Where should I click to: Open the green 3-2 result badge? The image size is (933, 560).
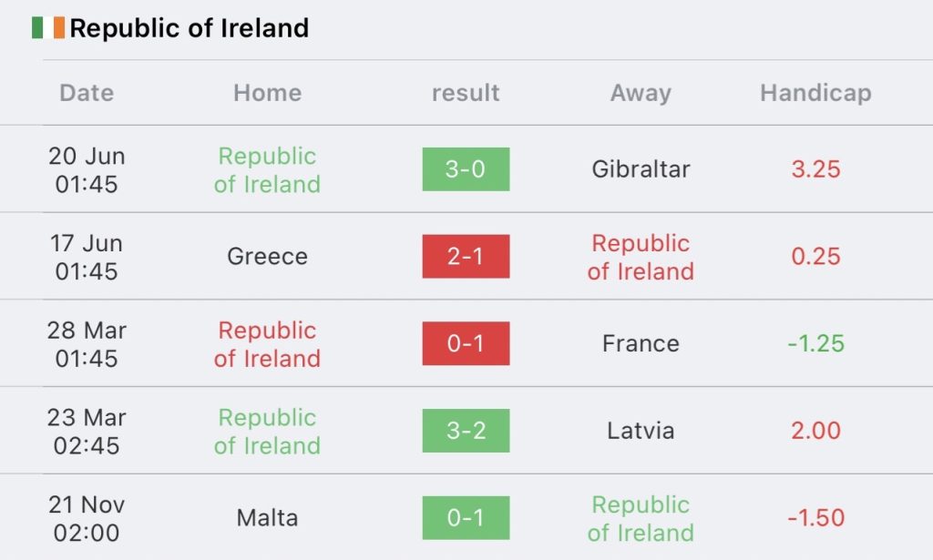click(x=466, y=431)
